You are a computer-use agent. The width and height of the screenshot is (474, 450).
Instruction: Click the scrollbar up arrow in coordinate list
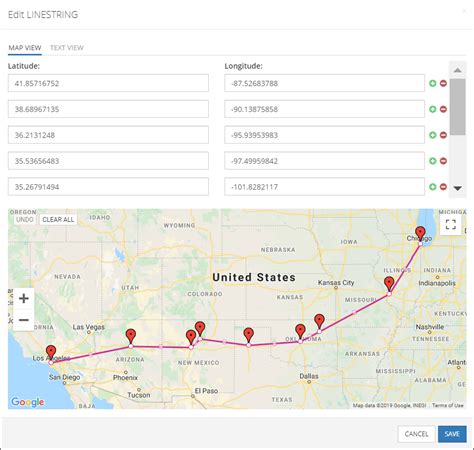(x=457, y=70)
